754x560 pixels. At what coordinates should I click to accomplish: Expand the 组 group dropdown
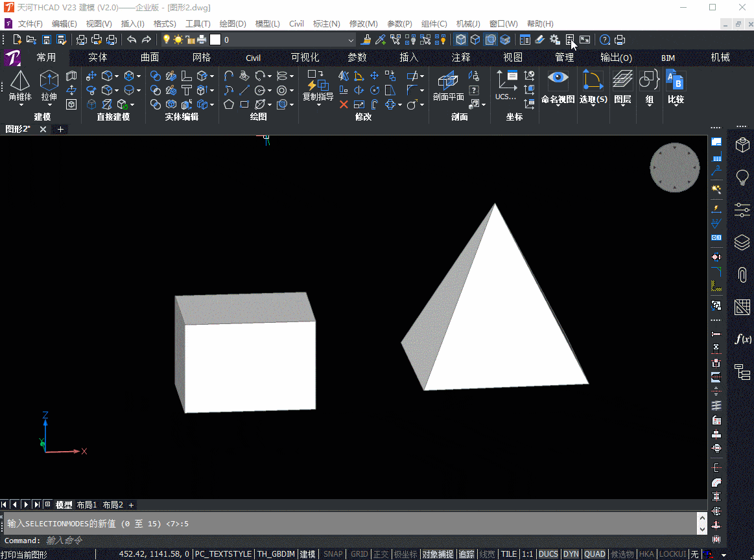[649, 104]
